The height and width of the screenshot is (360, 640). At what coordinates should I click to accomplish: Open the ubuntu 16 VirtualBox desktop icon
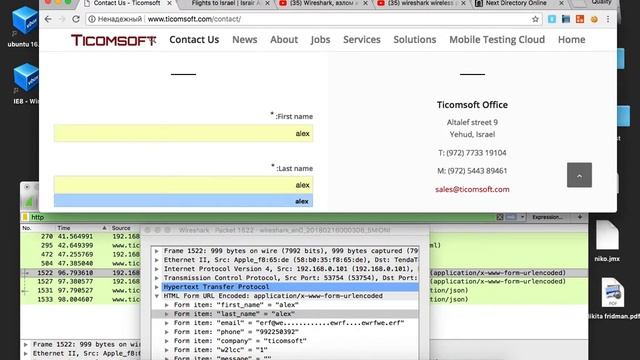(x=24, y=27)
